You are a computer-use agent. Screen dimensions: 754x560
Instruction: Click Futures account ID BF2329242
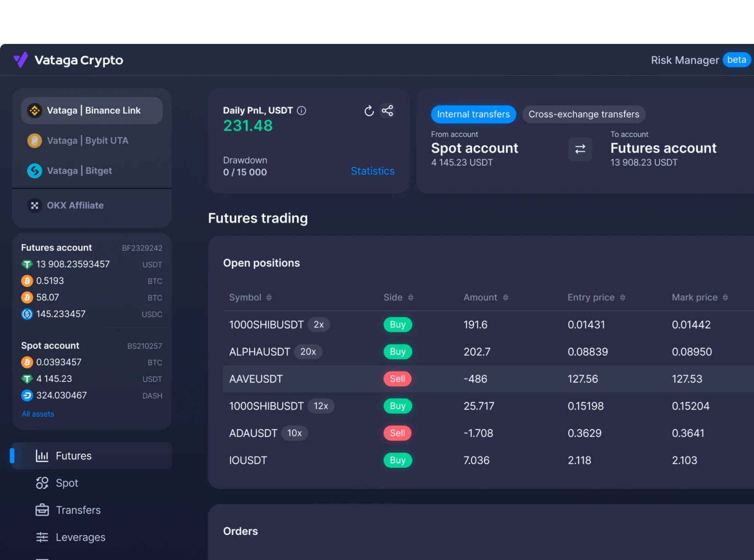pos(142,248)
